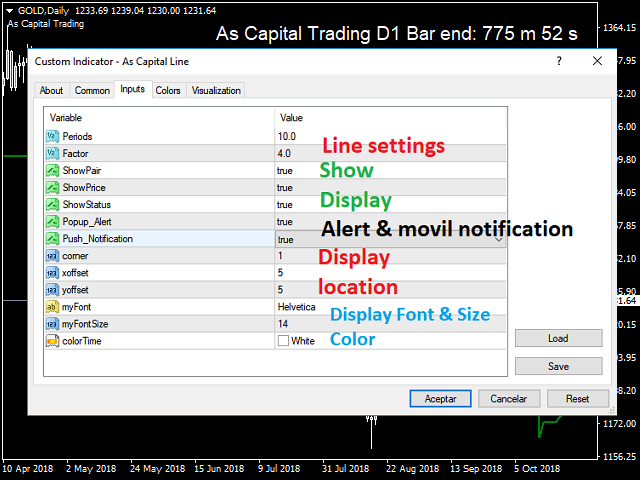This screenshot has height=480, width=640.
Task: Click the Factor variable type icon
Action: click(52, 153)
